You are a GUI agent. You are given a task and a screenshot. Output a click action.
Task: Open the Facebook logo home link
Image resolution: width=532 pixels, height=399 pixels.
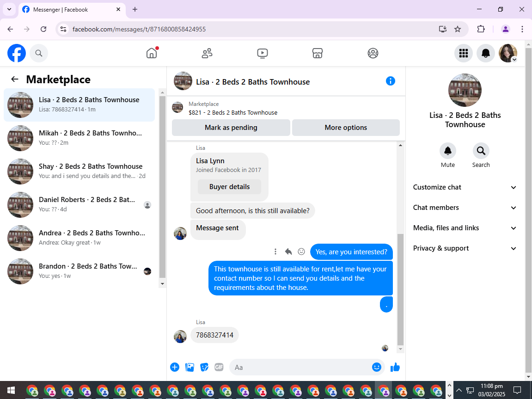[x=17, y=53]
